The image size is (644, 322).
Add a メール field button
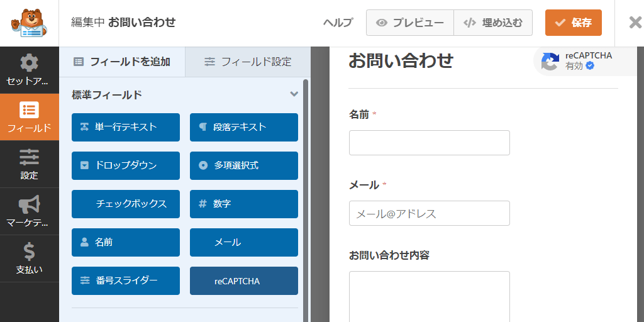(x=244, y=242)
